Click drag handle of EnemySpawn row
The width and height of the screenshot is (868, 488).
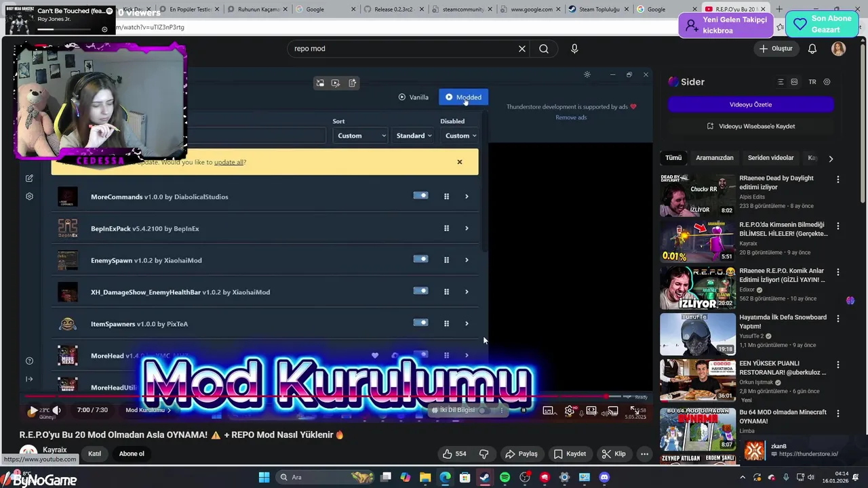click(446, 260)
